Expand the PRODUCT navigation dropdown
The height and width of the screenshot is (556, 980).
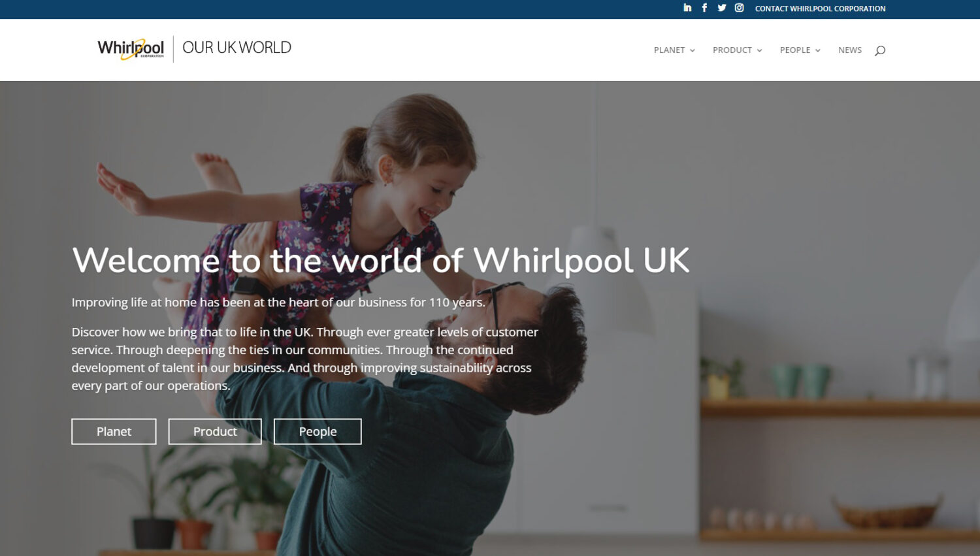[x=732, y=50]
